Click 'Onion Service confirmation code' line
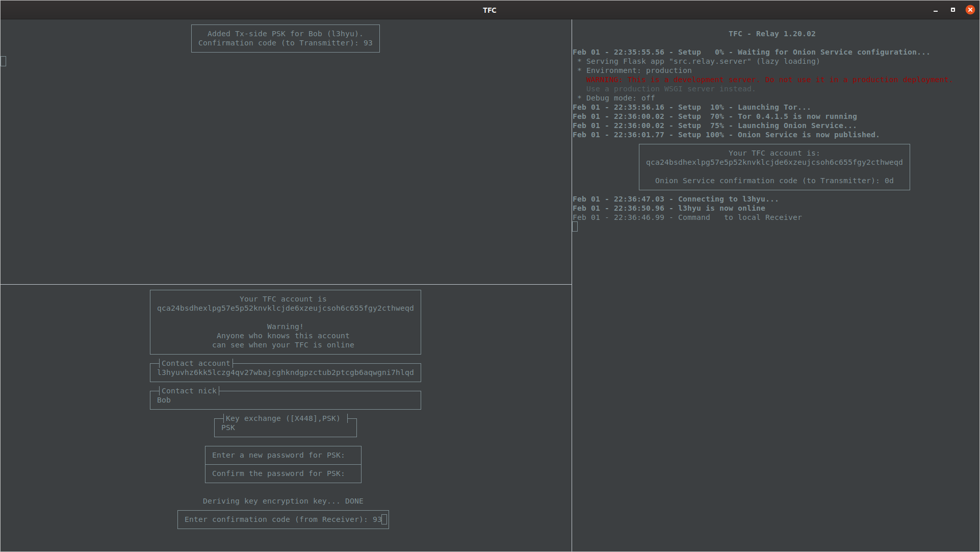Image resolution: width=980 pixels, height=552 pixels. [x=775, y=181]
